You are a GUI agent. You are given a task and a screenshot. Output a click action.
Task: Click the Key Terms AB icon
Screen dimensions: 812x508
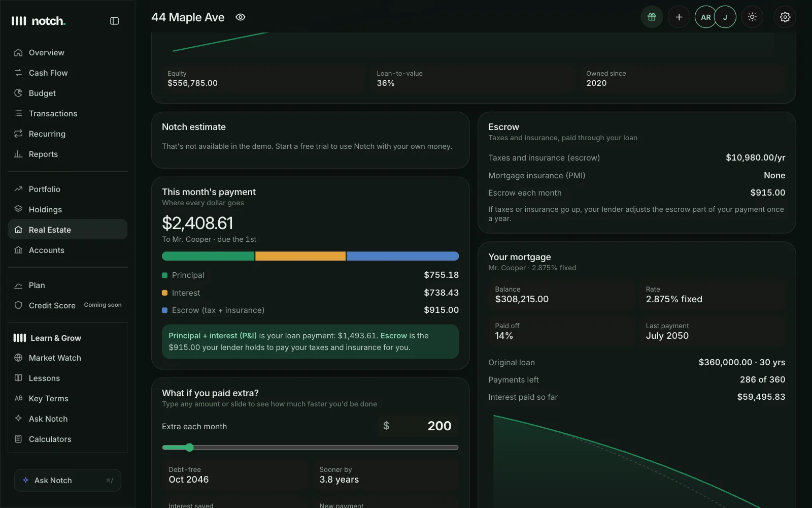tap(18, 398)
